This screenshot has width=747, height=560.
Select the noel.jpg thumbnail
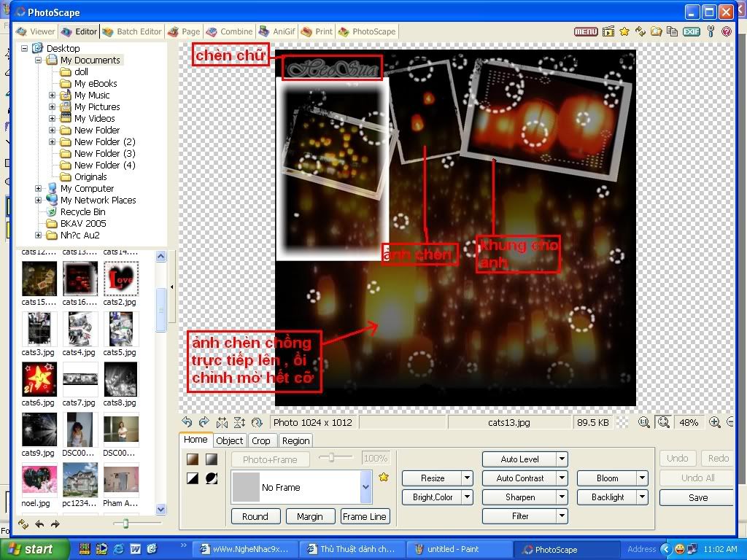[39, 481]
